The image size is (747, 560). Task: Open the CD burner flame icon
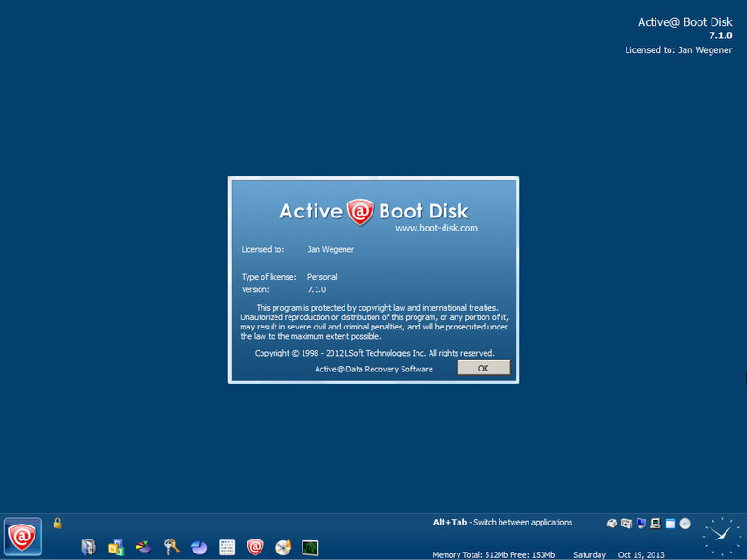point(284,548)
